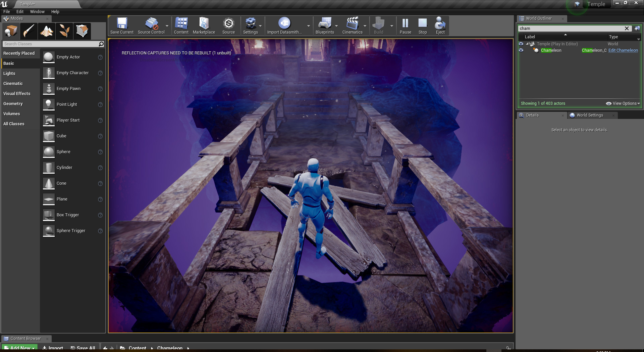Viewport: 644px width, 352px height.
Task: Select the Basic category in Modes panel
Action: click(9, 63)
